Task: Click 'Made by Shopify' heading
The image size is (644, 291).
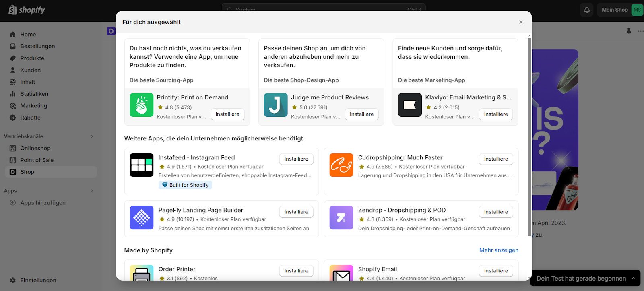Action: 149,250
